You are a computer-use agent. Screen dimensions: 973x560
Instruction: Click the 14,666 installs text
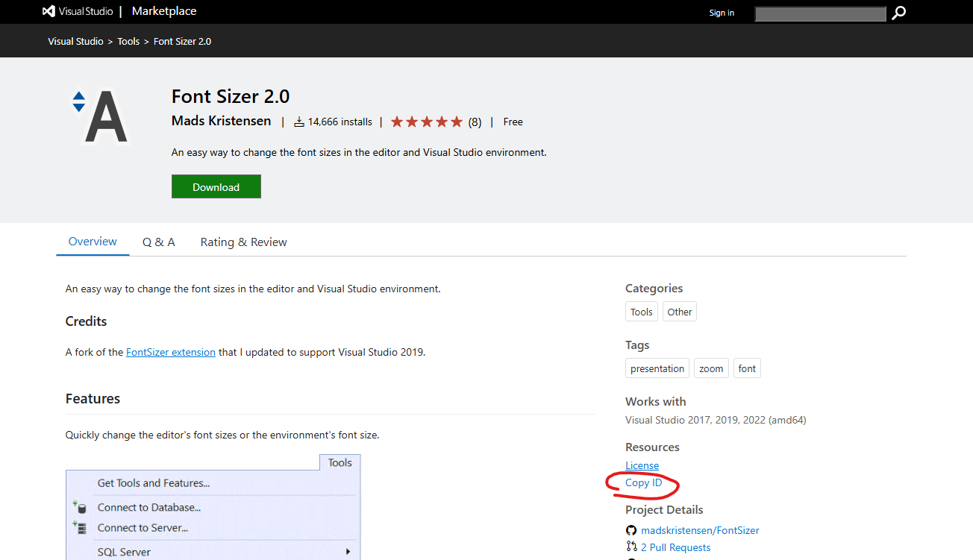coord(340,122)
